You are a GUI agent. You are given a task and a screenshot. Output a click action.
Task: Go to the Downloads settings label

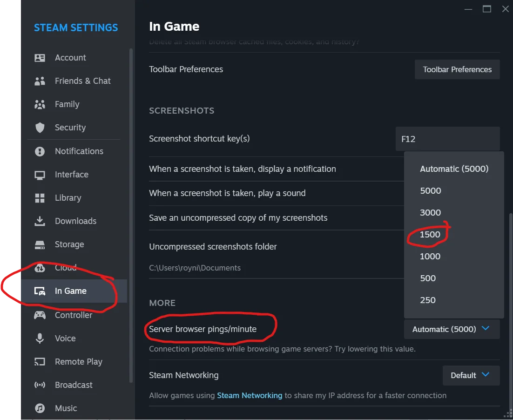75,221
